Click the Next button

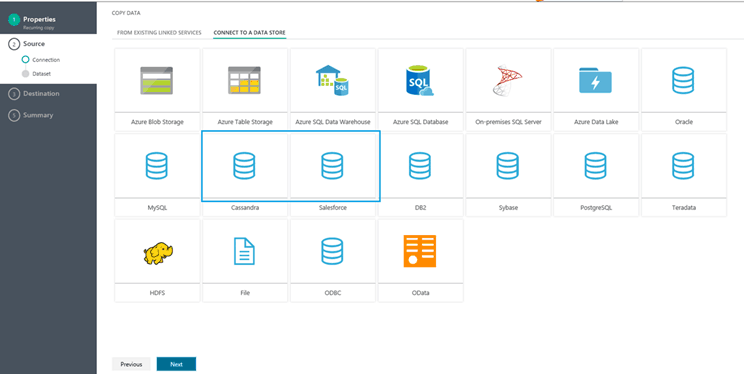pyautogui.click(x=176, y=364)
